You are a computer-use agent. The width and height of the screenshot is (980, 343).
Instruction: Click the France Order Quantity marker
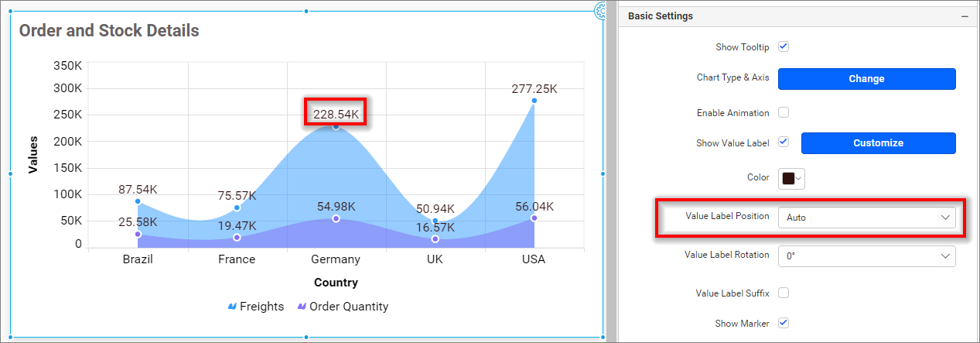pos(237,238)
